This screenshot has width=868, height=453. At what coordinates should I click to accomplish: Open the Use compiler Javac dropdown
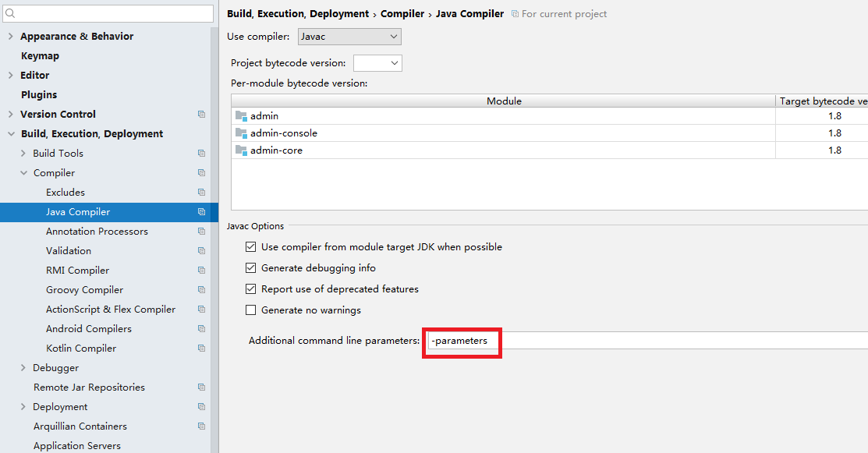click(x=349, y=37)
